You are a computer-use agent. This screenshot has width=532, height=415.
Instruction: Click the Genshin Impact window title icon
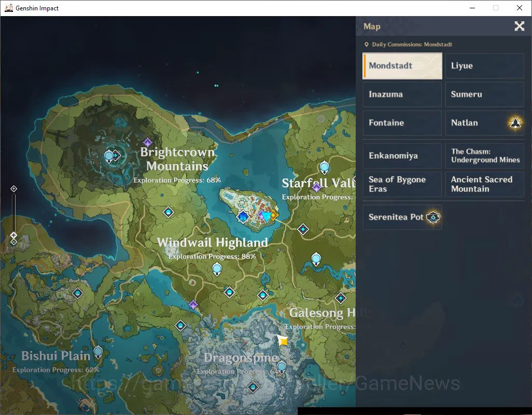pyautogui.click(x=8, y=8)
